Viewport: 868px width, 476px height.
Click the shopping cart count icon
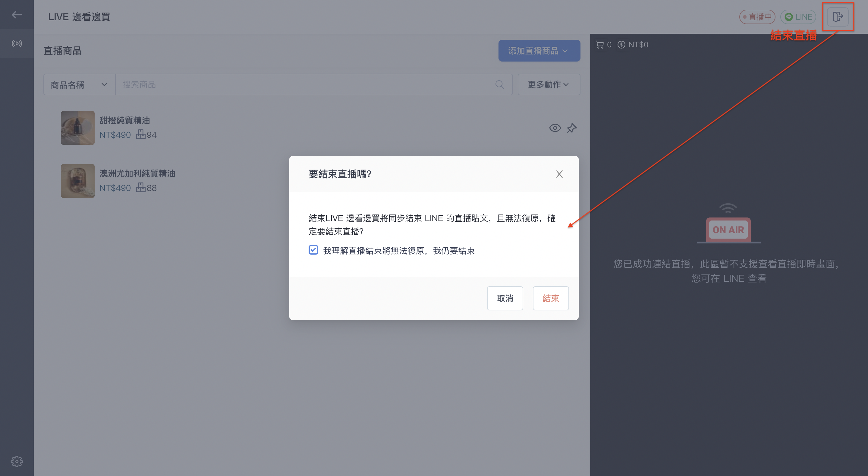point(600,45)
